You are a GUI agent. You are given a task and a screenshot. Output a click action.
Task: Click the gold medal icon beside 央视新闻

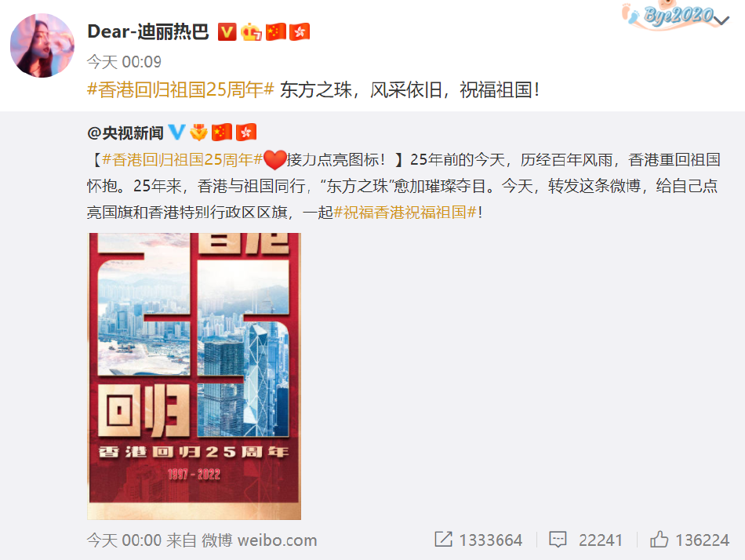click(x=198, y=132)
